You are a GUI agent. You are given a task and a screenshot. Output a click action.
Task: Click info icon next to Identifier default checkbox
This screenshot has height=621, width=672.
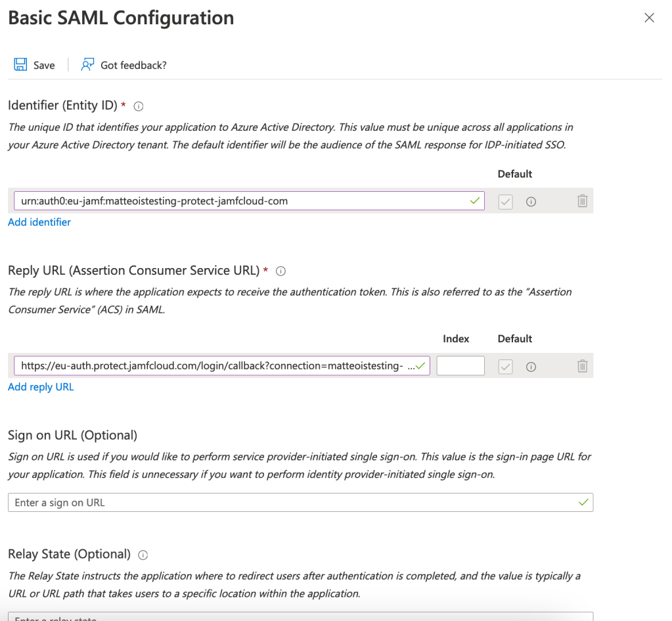tap(531, 202)
